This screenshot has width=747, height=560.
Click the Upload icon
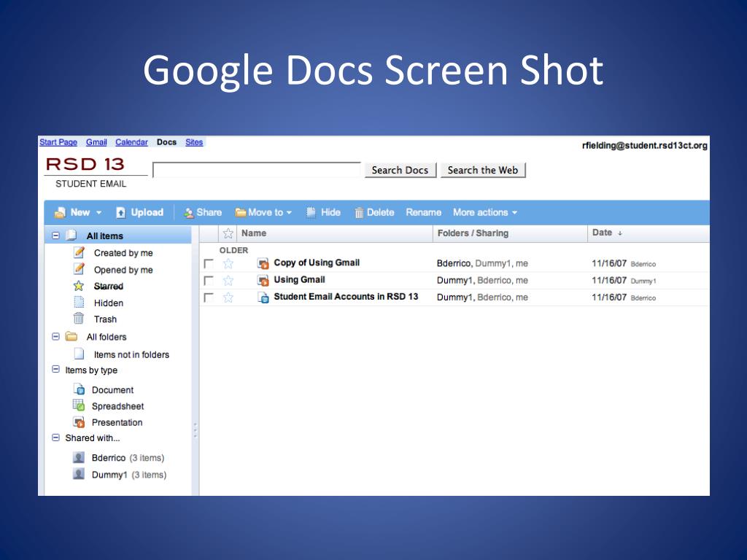[121, 212]
